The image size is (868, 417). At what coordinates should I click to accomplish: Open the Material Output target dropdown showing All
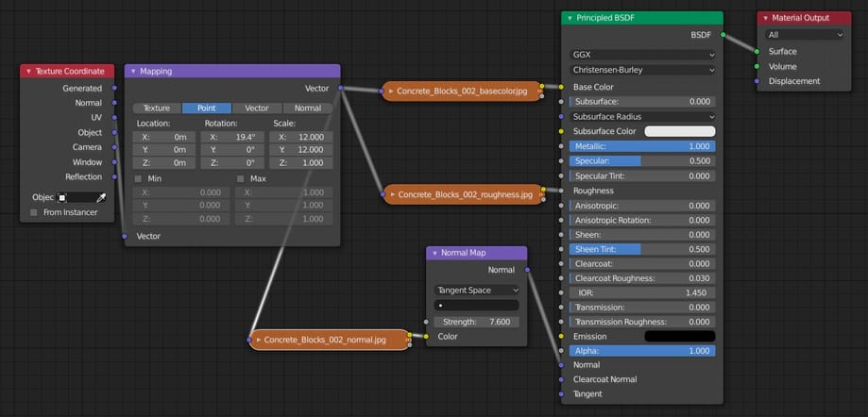point(805,35)
